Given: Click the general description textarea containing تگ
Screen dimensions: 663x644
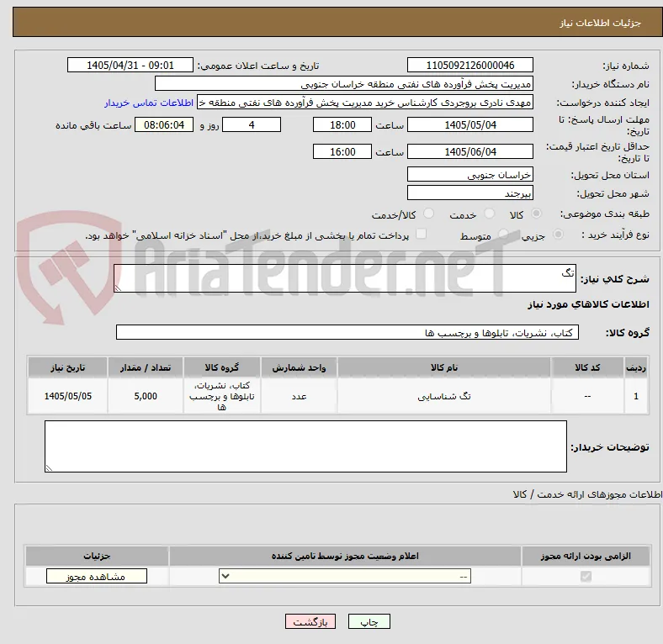Looking at the screenshot, I should coord(345,278).
